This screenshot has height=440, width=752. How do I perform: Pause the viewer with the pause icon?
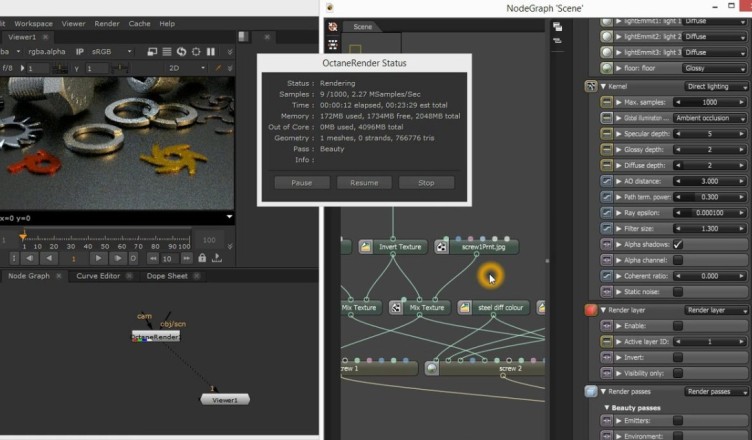click(211, 52)
